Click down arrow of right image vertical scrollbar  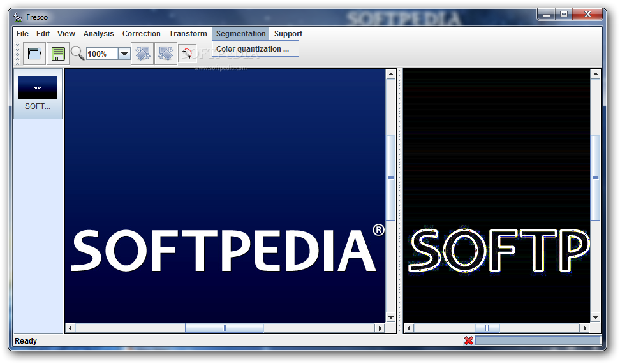(596, 317)
